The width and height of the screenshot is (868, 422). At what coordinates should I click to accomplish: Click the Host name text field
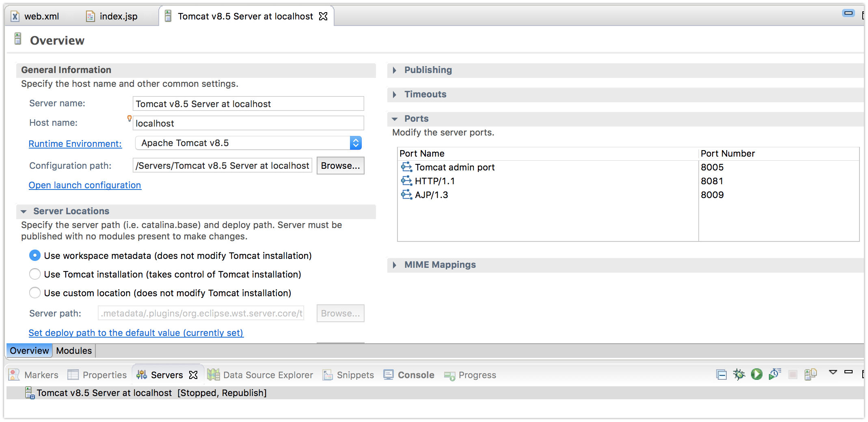tap(248, 123)
